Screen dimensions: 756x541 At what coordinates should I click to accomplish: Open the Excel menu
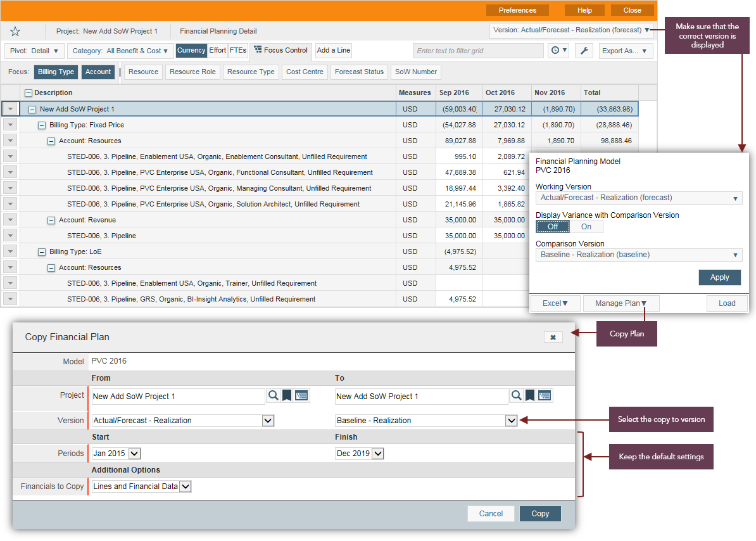click(x=555, y=303)
